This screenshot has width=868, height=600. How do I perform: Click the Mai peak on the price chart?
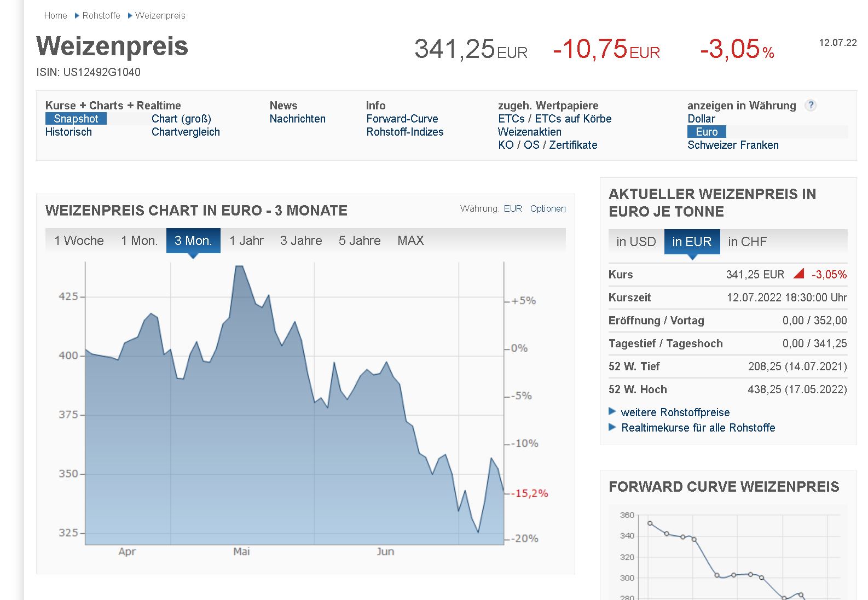point(239,266)
